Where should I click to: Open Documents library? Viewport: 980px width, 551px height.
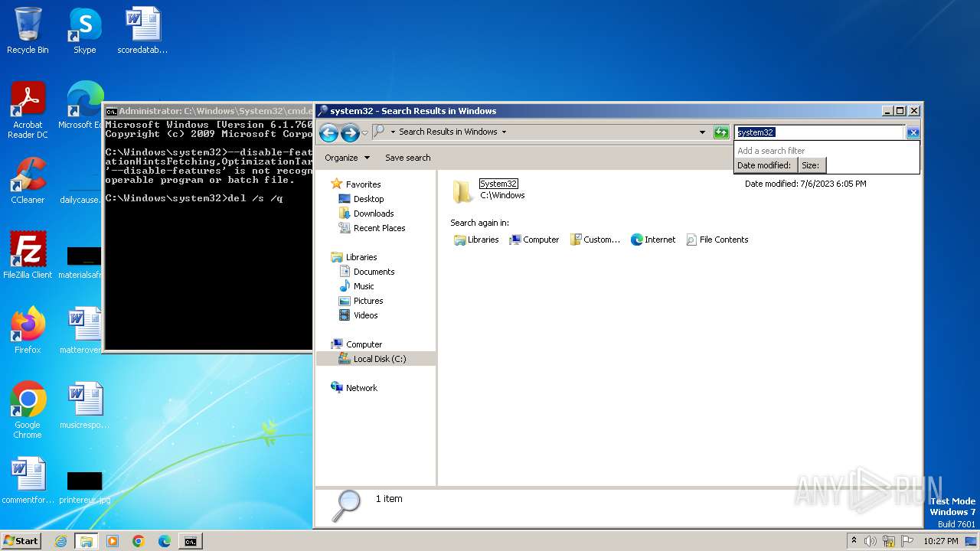pyautogui.click(x=367, y=272)
